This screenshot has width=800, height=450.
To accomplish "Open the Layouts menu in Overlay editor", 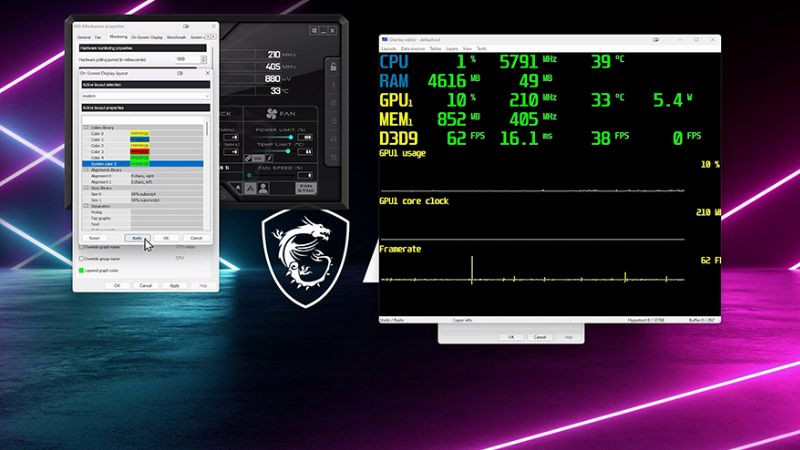I will click(x=388, y=48).
